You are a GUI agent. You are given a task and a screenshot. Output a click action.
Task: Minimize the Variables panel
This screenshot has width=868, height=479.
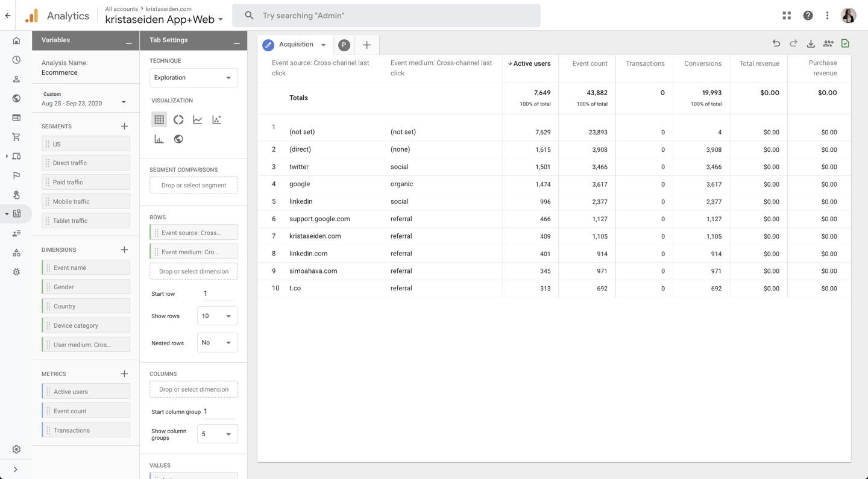click(128, 43)
